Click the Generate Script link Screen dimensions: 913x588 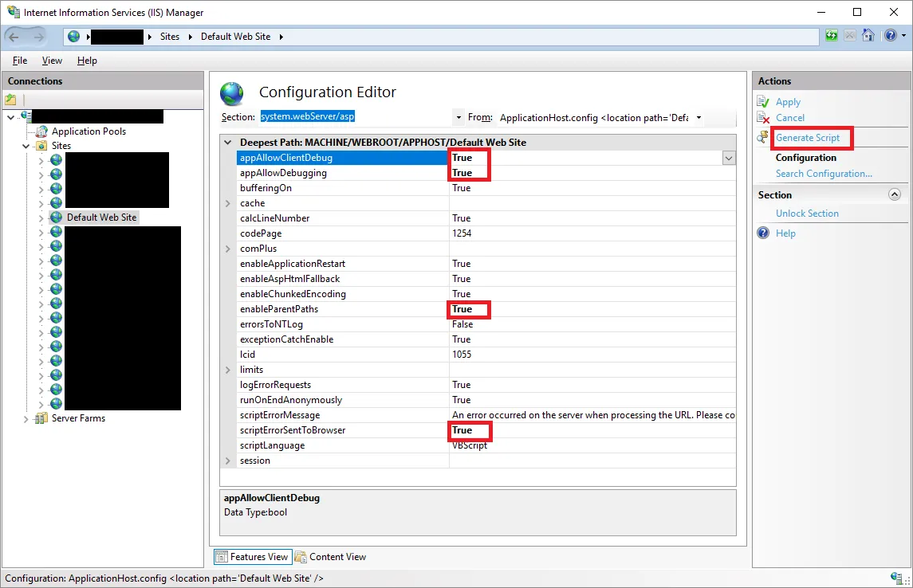tap(808, 138)
